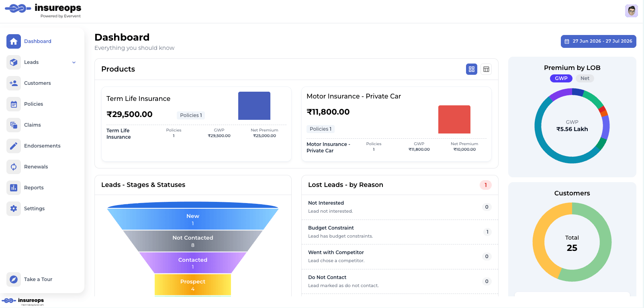Click the Lost Leads count badge

[486, 185]
